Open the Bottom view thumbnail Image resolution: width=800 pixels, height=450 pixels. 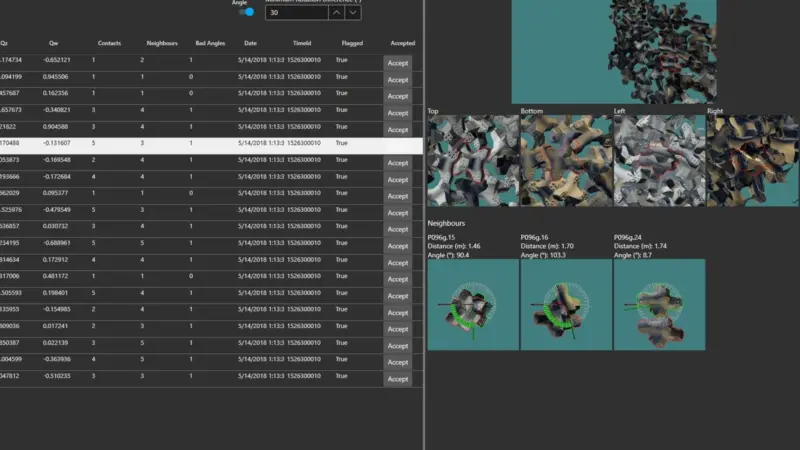coord(566,161)
